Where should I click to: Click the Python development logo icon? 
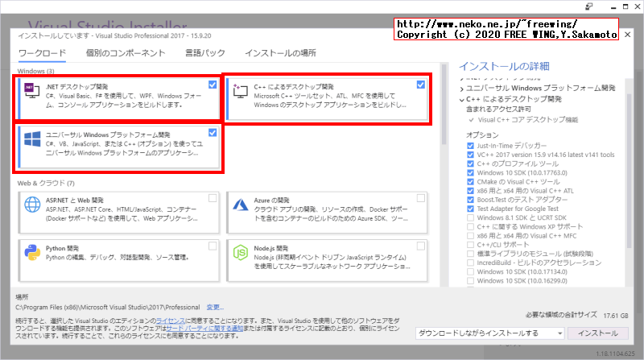[32, 252]
